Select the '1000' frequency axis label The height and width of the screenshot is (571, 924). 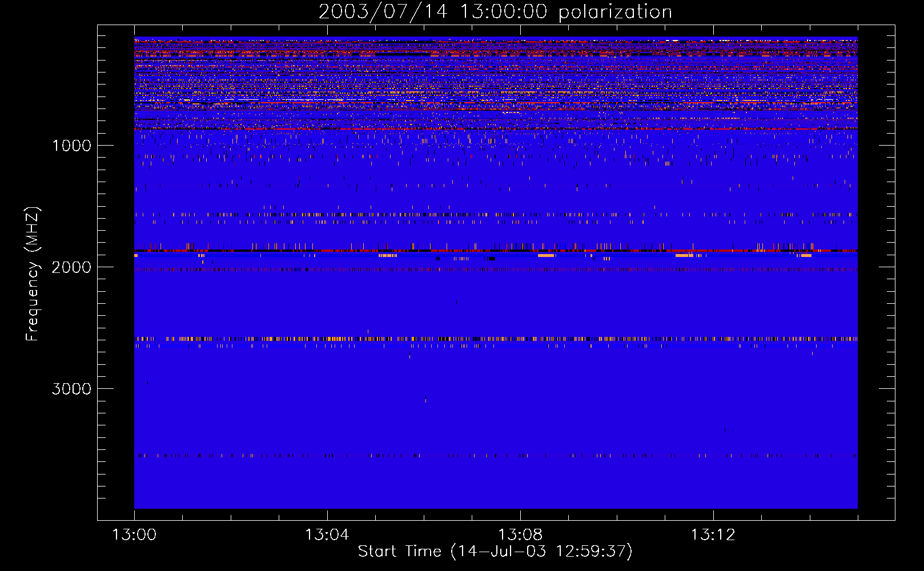pyautogui.click(x=71, y=146)
